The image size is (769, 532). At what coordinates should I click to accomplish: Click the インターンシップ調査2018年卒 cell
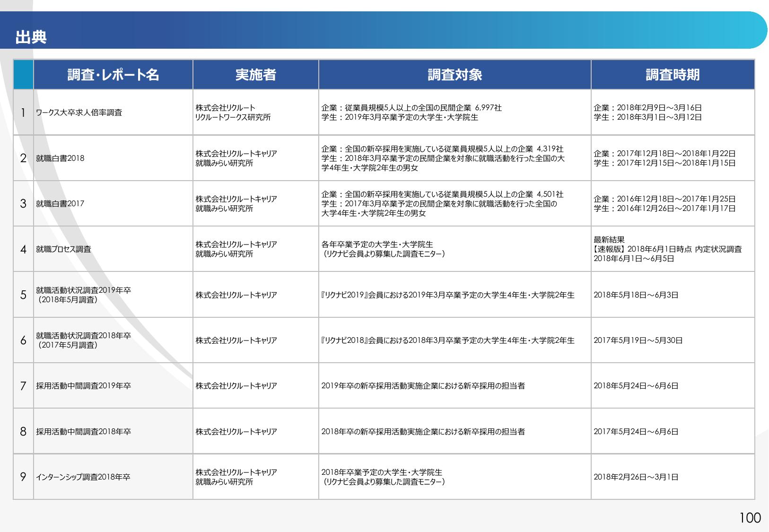(83, 477)
